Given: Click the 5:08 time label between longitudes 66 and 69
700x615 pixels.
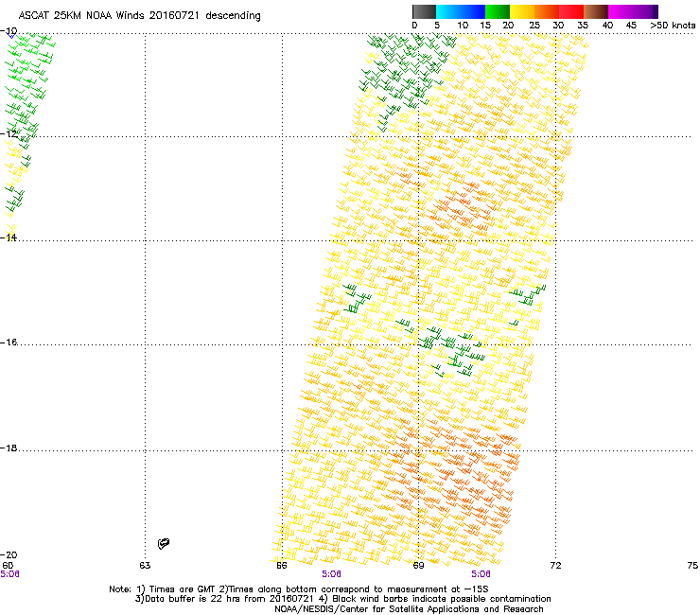Looking at the screenshot, I should pos(331,574).
